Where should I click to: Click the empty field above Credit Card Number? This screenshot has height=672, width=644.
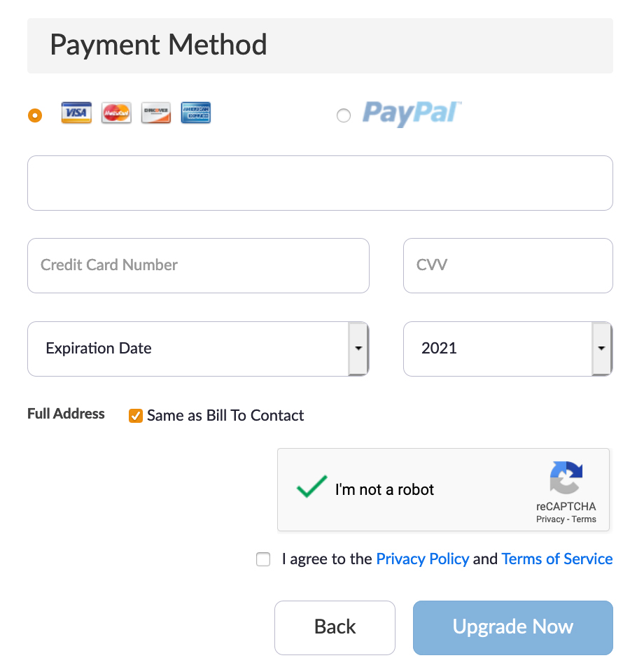320,183
